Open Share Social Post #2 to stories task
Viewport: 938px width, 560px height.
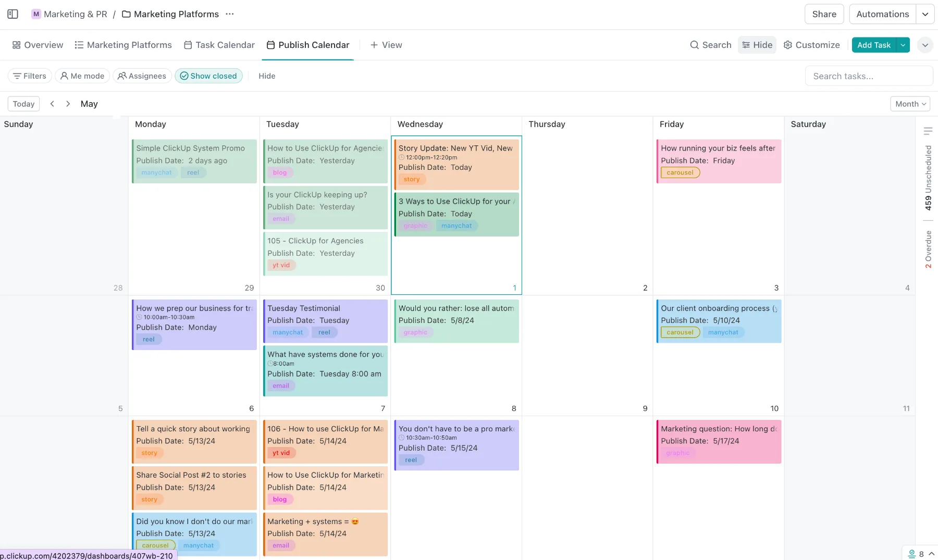(x=194, y=488)
